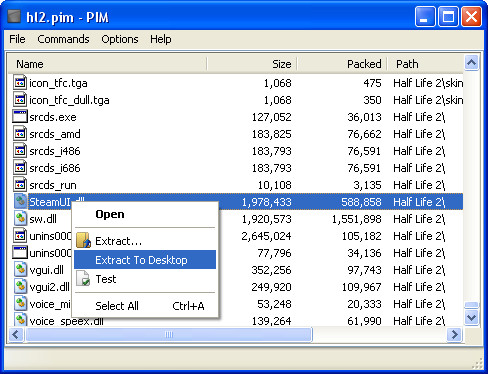The width and height of the screenshot is (488, 374).
Task: Select the srcds_run file name
Action: click(53, 185)
